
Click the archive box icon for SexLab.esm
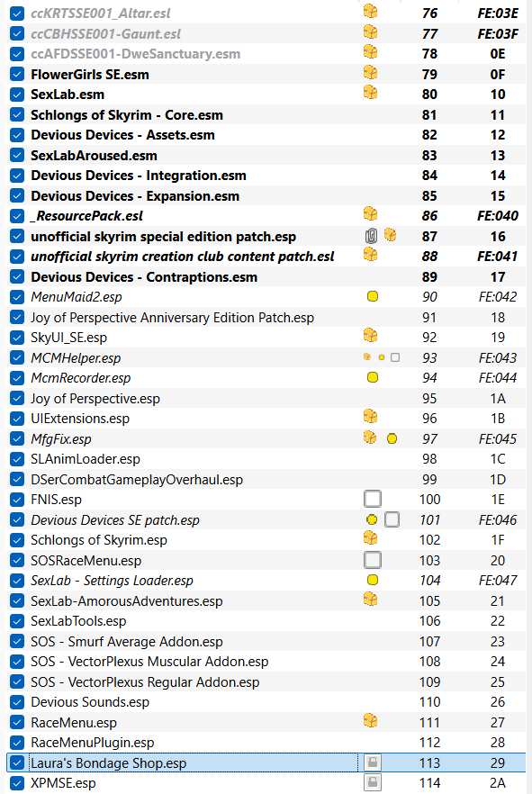click(371, 93)
